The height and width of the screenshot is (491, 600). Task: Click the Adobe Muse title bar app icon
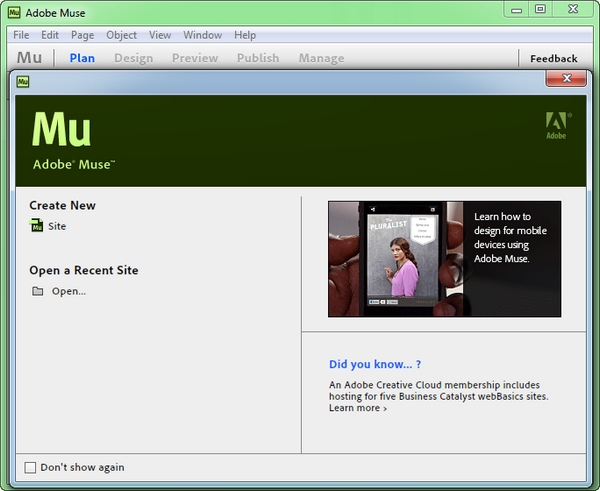tap(14, 10)
